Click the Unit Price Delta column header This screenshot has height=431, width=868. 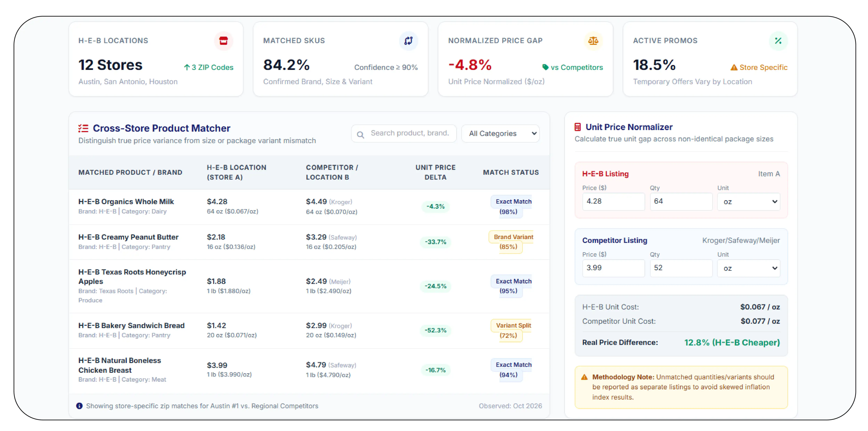pyautogui.click(x=435, y=172)
